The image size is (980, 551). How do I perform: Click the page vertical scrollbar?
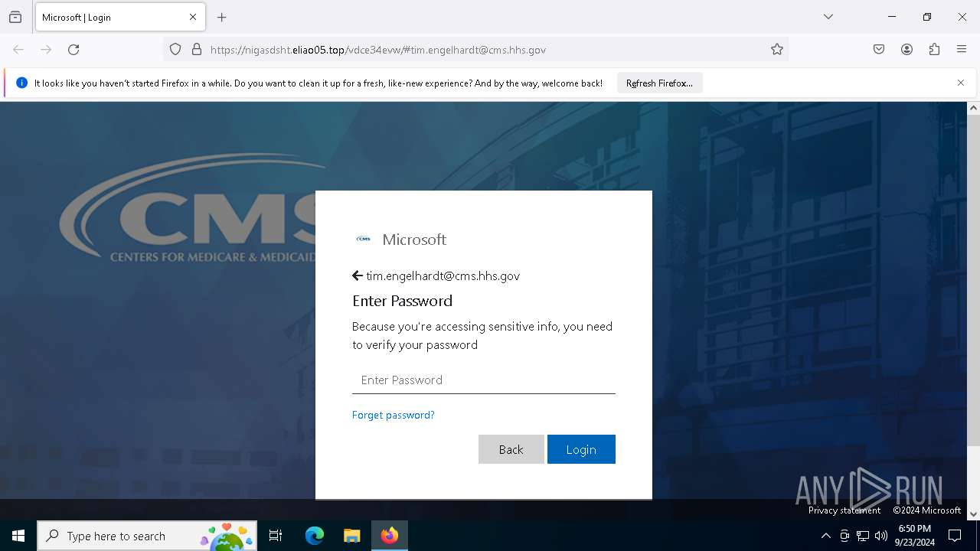click(x=974, y=280)
